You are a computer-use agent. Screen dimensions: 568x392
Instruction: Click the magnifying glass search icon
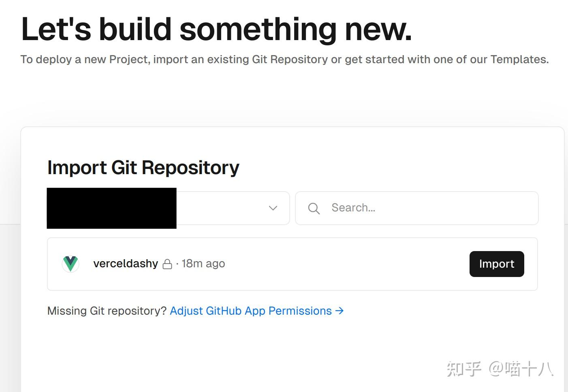tap(314, 209)
